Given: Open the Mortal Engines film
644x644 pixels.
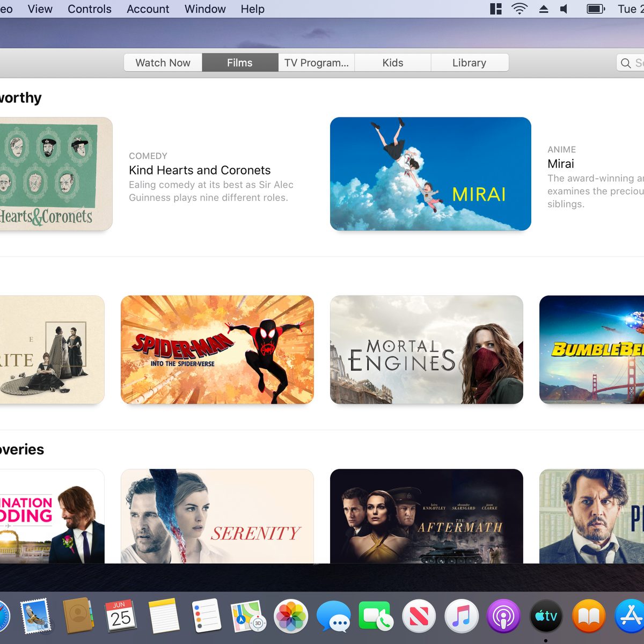Looking at the screenshot, I should (427, 350).
